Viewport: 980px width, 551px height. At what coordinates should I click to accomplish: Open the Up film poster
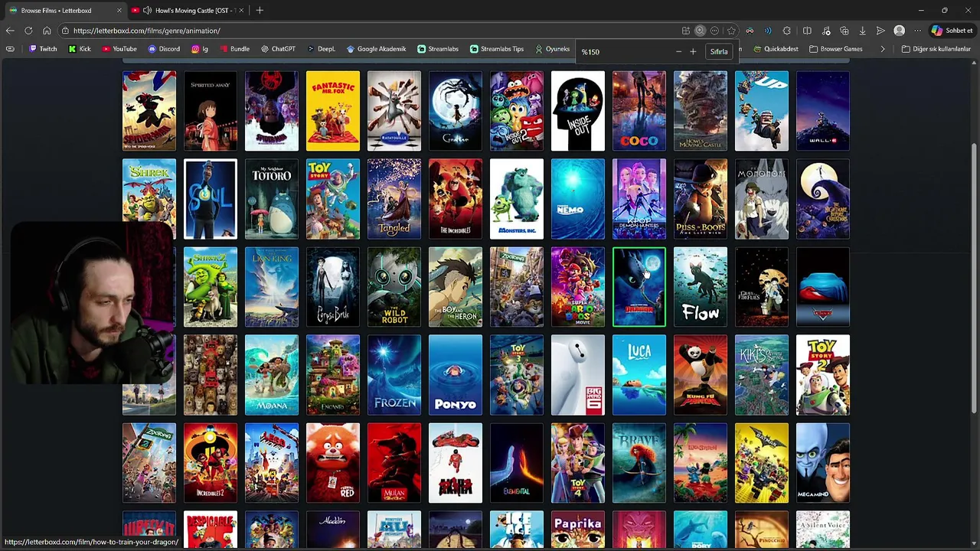pyautogui.click(x=762, y=111)
